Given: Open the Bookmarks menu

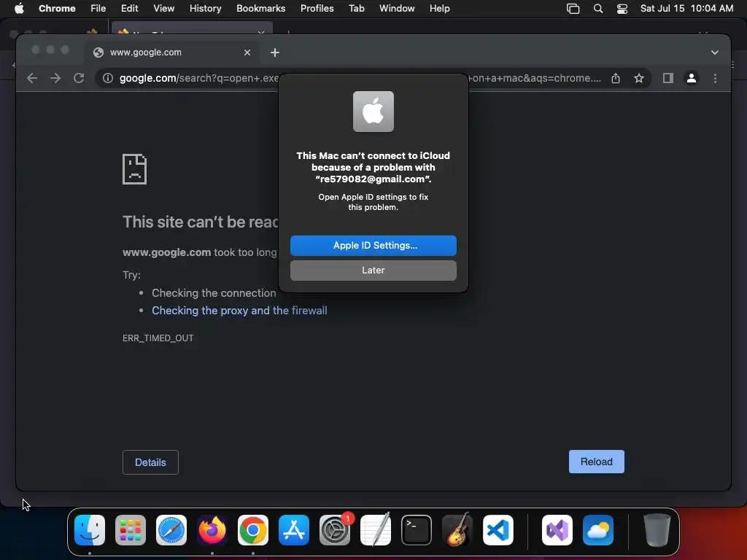Looking at the screenshot, I should (260, 8).
